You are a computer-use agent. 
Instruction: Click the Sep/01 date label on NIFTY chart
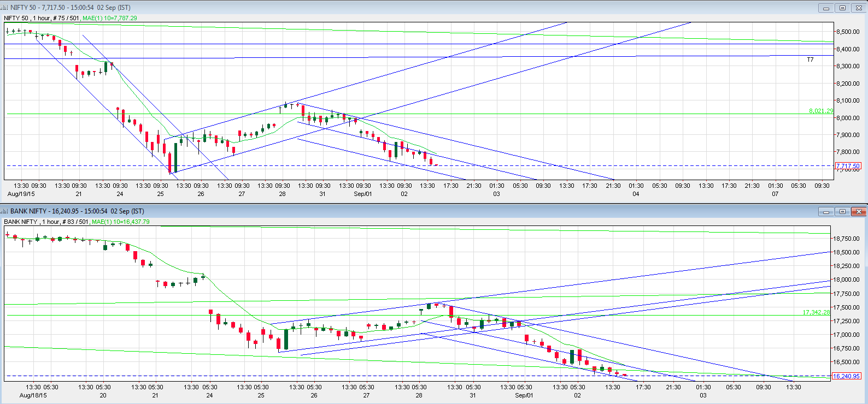[x=363, y=194]
